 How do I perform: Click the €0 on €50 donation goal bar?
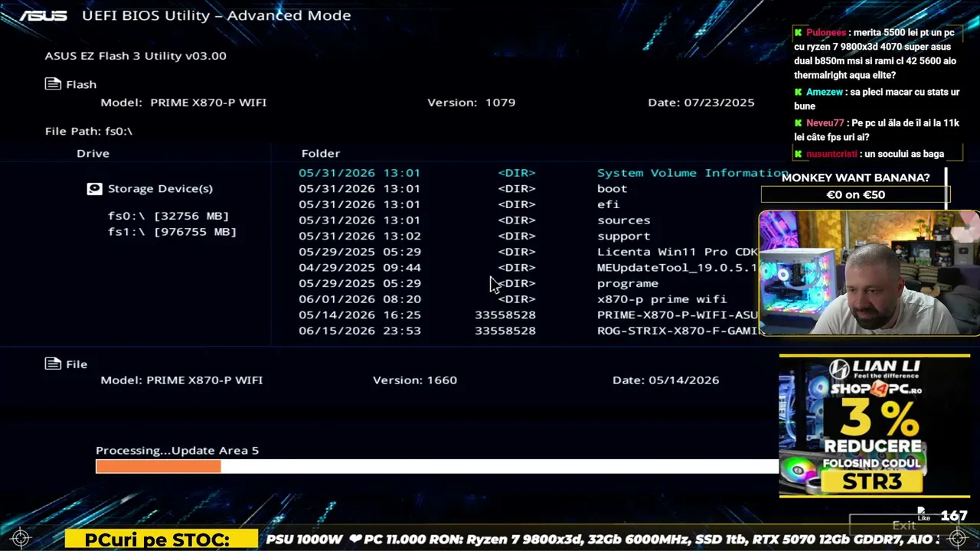[x=855, y=195]
